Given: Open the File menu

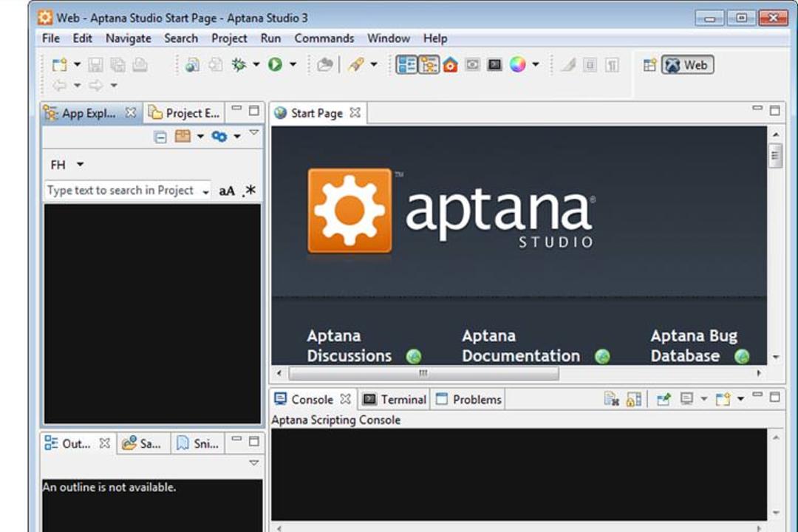Looking at the screenshot, I should click(51, 38).
